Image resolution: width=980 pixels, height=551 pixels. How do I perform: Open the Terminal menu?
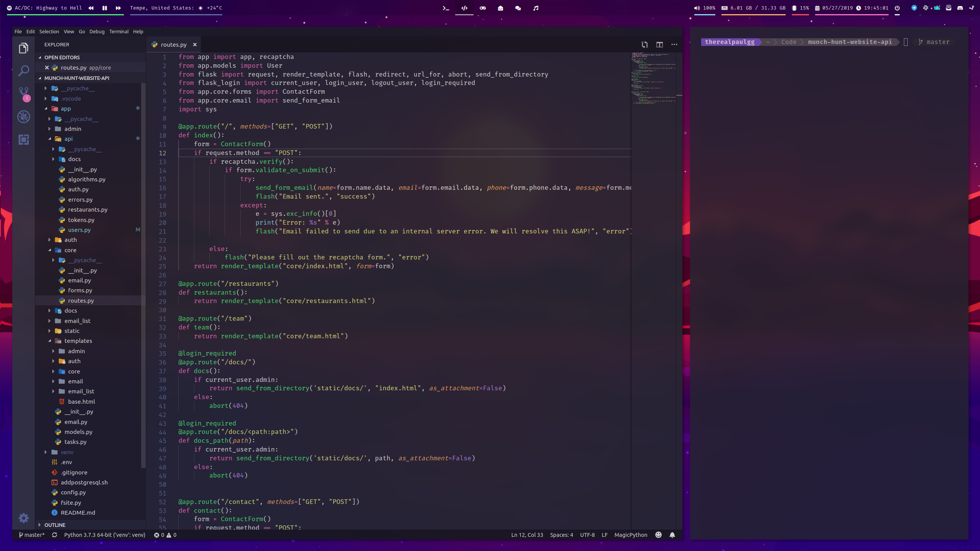tap(119, 32)
